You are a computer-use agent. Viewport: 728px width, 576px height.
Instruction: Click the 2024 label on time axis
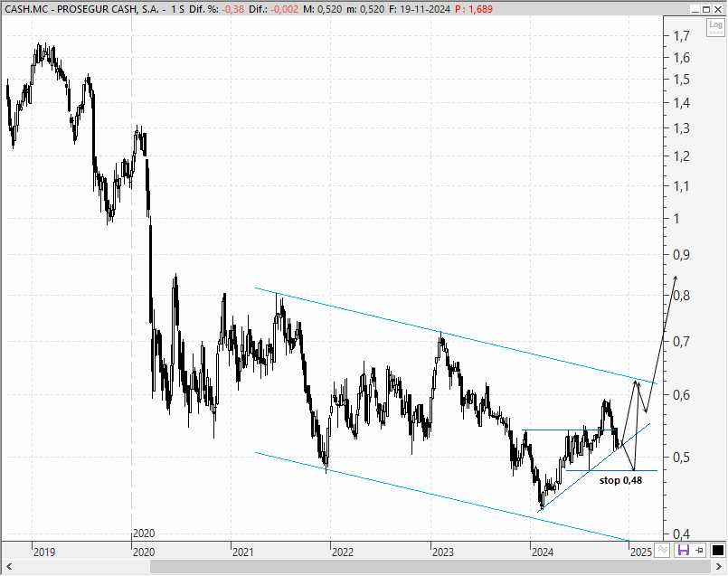(543, 552)
